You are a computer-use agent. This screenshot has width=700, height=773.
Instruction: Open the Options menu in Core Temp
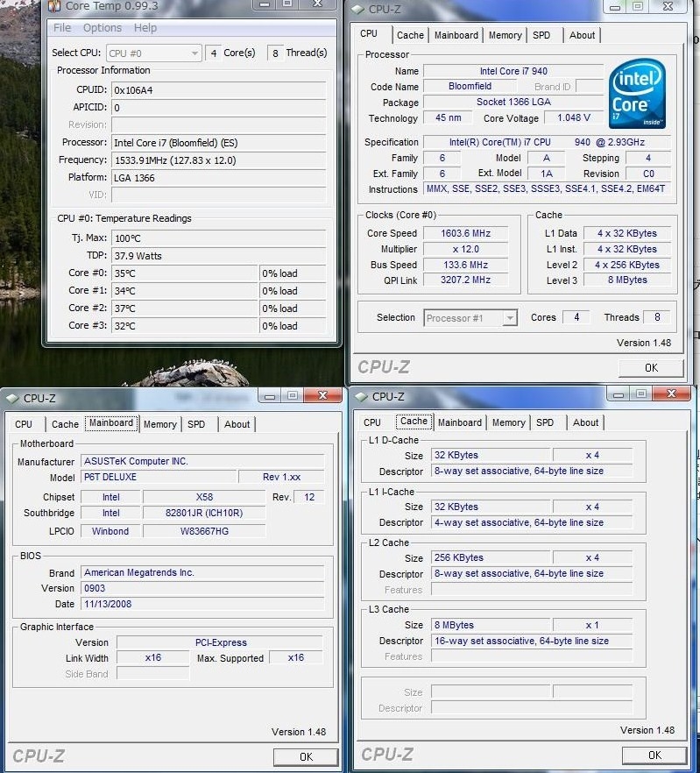point(102,28)
